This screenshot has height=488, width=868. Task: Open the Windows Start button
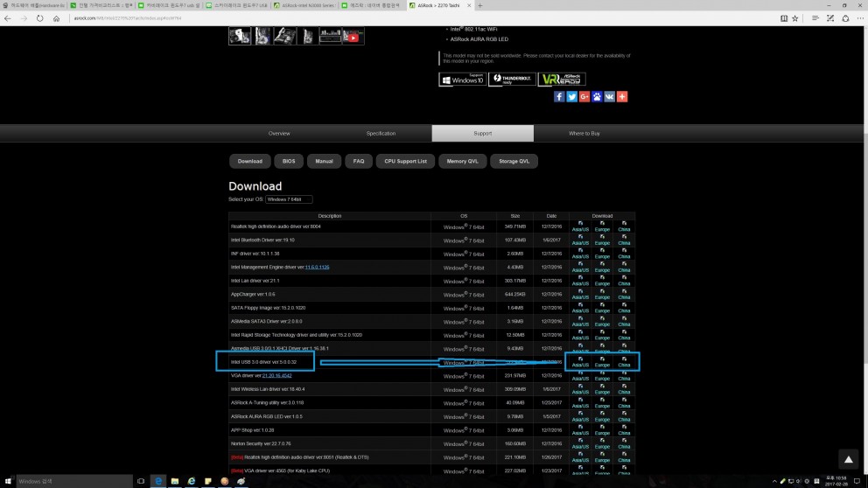(8, 481)
